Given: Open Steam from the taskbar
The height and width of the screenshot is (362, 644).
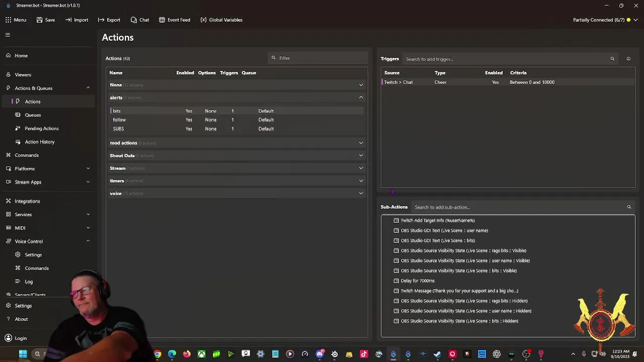Looking at the screenshot, I should [x=437, y=354].
